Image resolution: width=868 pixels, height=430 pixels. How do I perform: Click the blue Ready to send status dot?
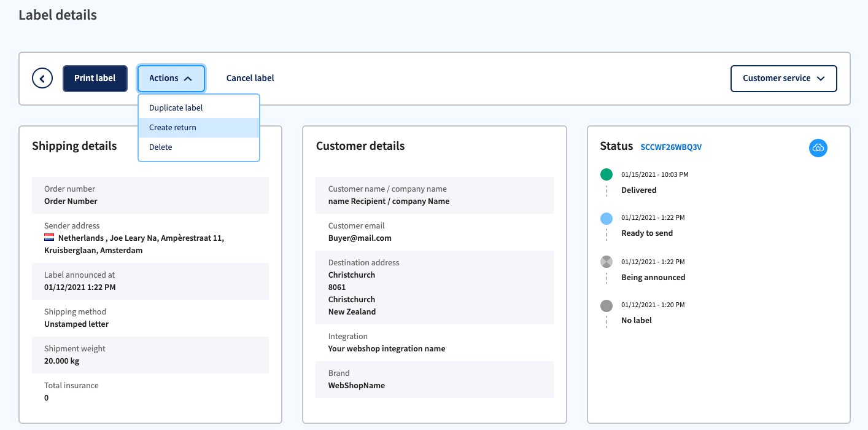(606, 218)
